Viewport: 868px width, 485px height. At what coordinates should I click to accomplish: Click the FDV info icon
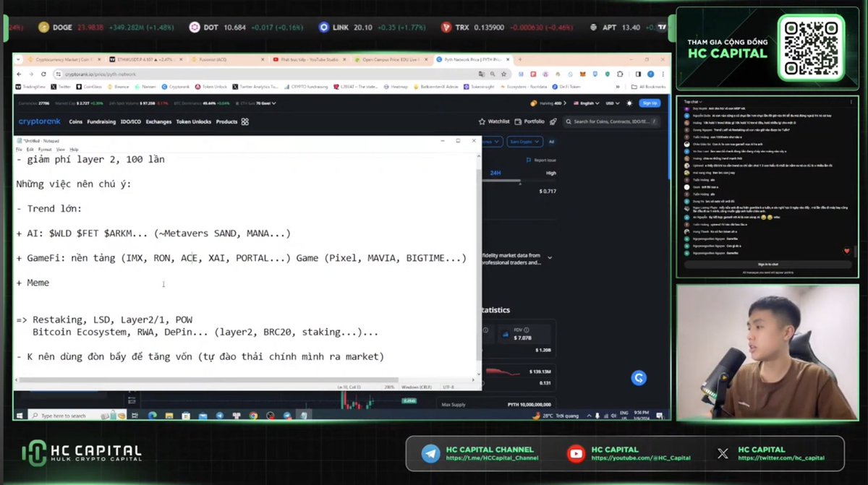click(x=525, y=330)
